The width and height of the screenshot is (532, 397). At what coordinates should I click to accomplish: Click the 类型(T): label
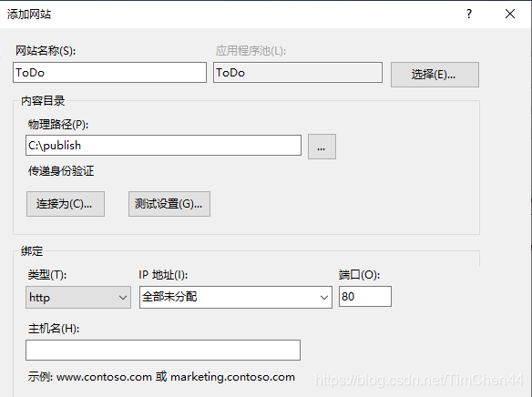pyautogui.click(x=47, y=275)
